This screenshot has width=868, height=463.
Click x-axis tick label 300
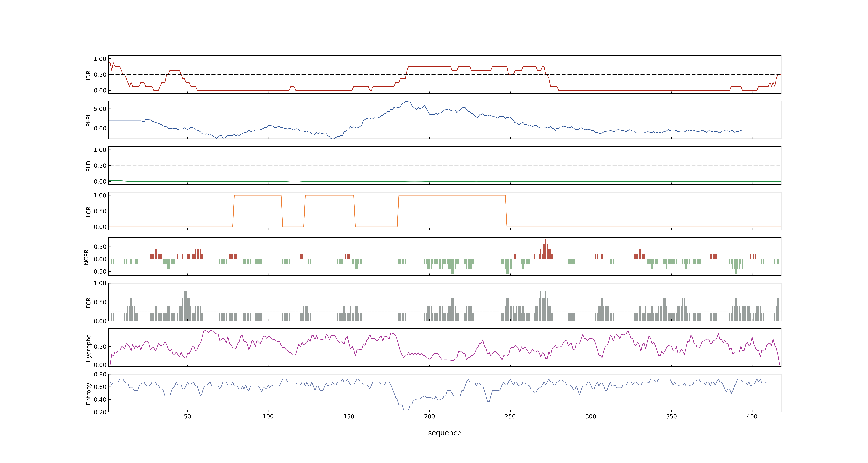(591, 416)
